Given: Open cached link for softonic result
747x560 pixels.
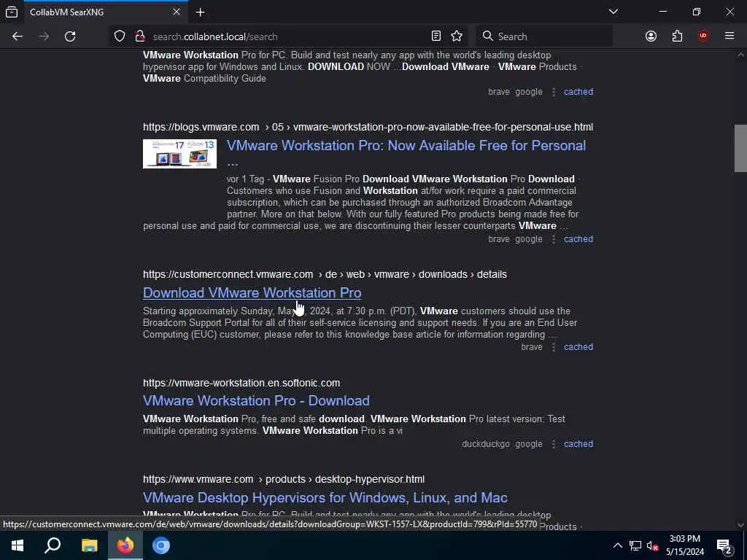Looking at the screenshot, I should click(x=578, y=444).
